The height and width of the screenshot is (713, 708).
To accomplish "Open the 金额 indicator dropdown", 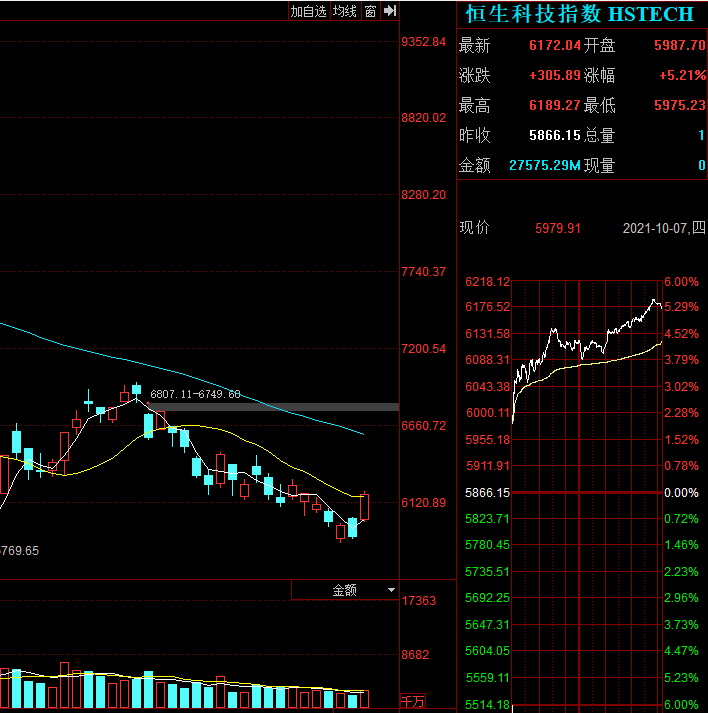I will [345, 590].
